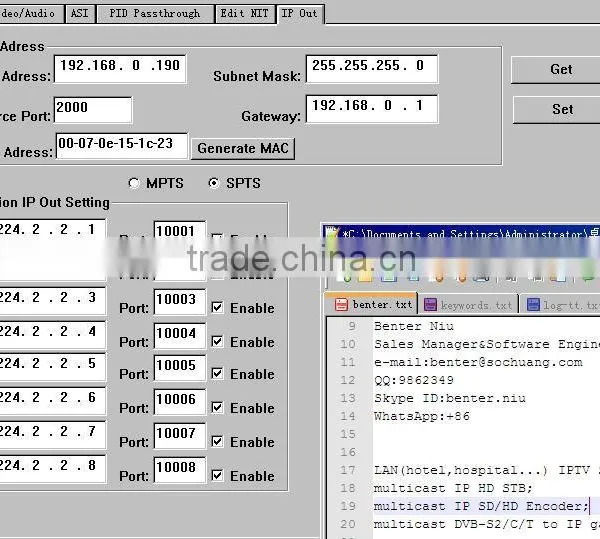The image size is (600, 539).
Task: Select the IP Out tab
Action: [x=300, y=14]
